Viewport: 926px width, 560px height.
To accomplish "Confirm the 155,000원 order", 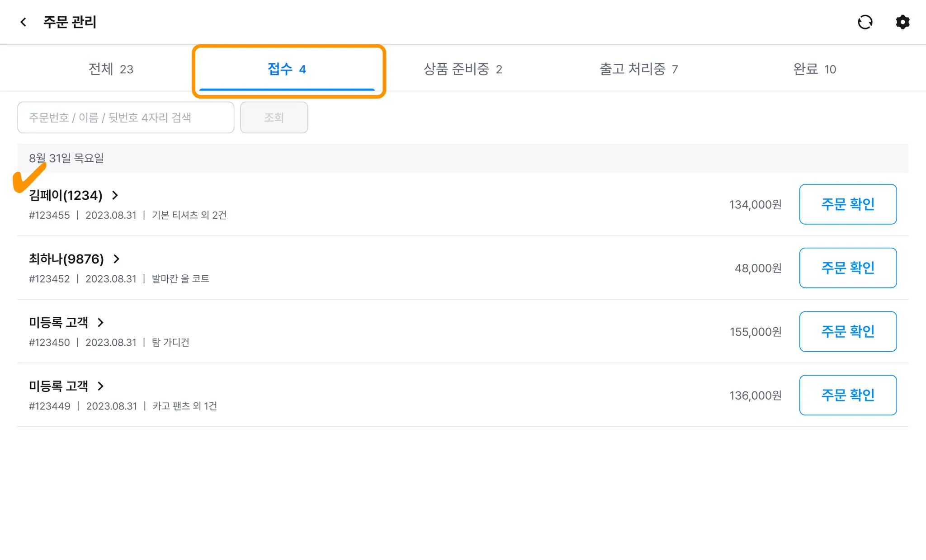I will (x=848, y=332).
